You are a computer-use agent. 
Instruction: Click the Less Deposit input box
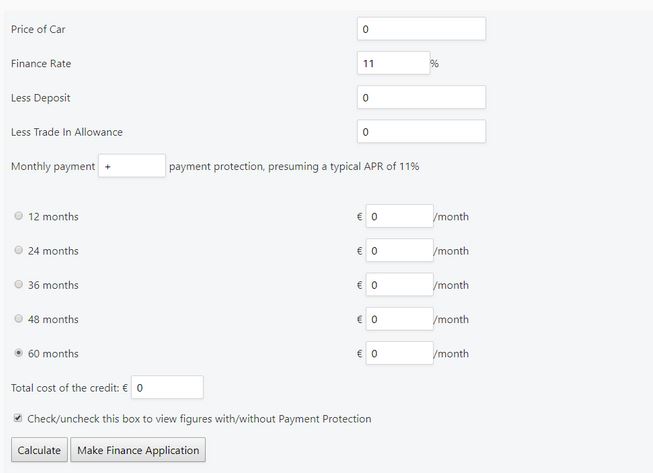[420, 97]
